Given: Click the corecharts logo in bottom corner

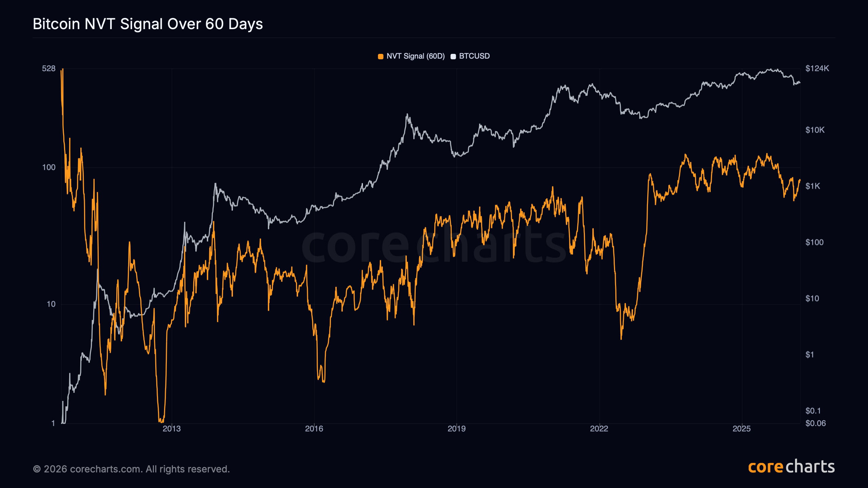Looking at the screenshot, I should coord(791,467).
